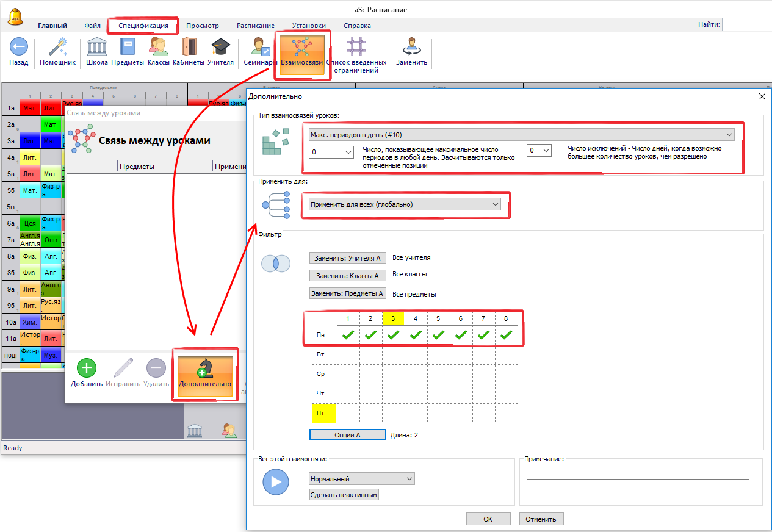Uncheck Monday period 1 checkmark
This screenshot has height=532, width=772.
(x=348, y=334)
